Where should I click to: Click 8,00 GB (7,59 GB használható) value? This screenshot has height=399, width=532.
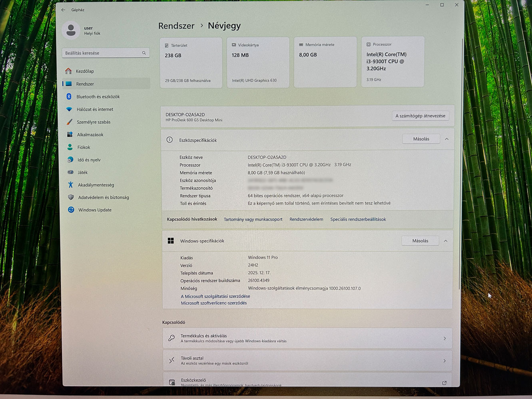tap(276, 173)
